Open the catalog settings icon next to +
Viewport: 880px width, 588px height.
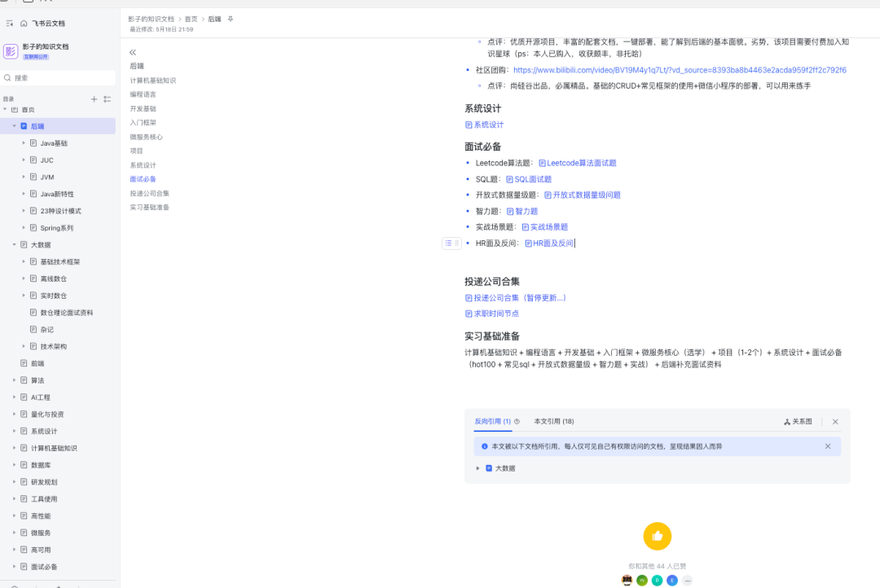coord(108,99)
